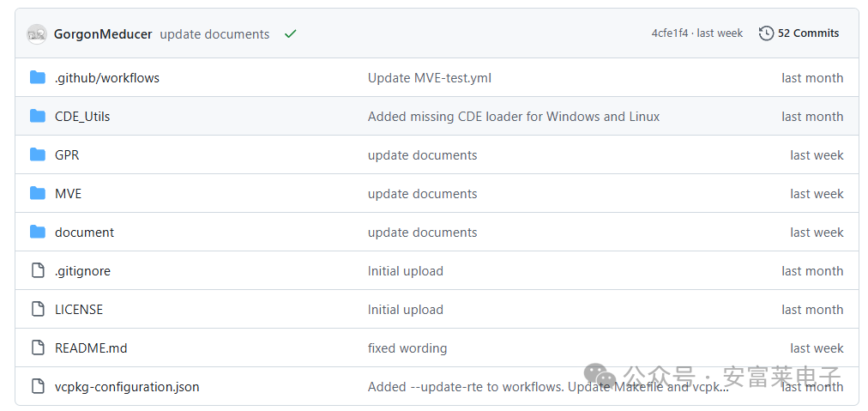Click the 'last week' text beside commit hash
This screenshot has width=868, height=411.
click(x=720, y=33)
